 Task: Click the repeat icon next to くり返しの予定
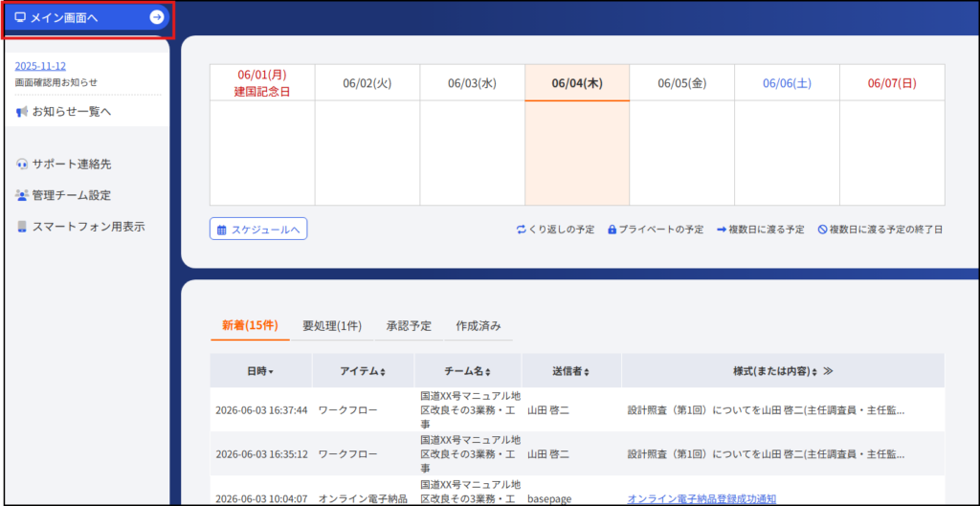[x=522, y=230]
